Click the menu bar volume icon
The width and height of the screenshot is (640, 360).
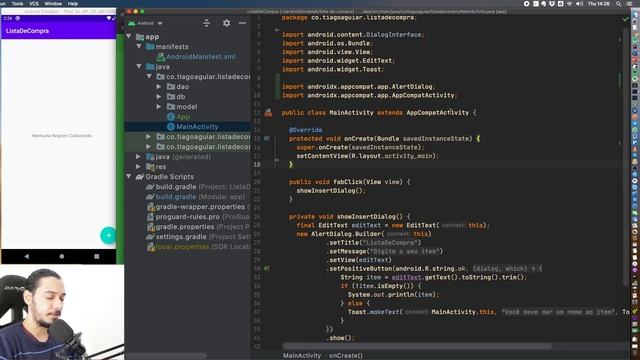[579, 3]
